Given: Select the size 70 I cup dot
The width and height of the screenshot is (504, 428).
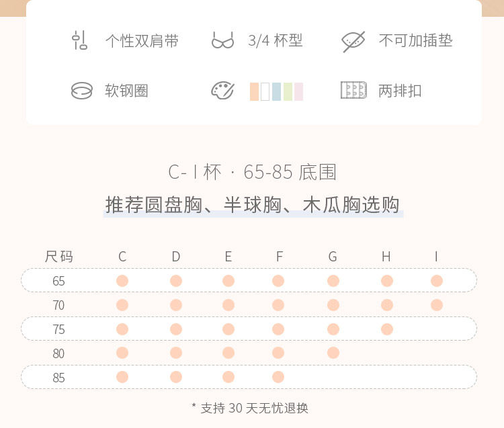Looking at the screenshot, I should coord(437,305).
